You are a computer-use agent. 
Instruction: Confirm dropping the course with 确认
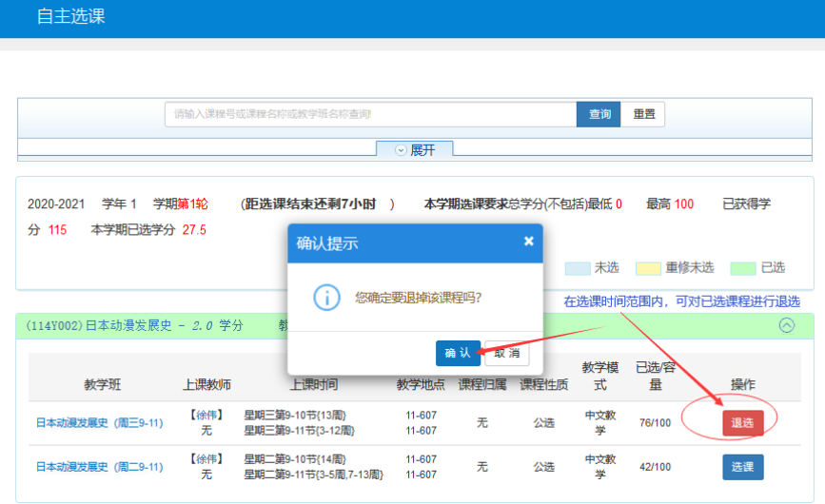click(458, 353)
